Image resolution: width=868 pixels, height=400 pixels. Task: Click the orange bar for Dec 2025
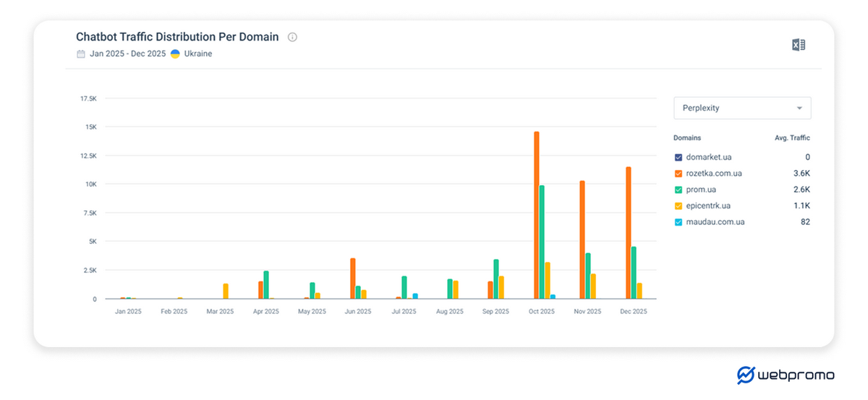point(629,233)
